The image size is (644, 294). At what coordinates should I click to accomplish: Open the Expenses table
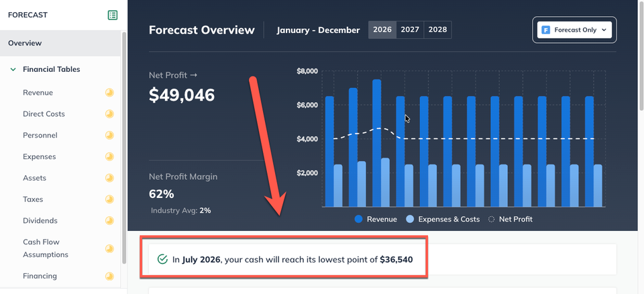coord(40,156)
